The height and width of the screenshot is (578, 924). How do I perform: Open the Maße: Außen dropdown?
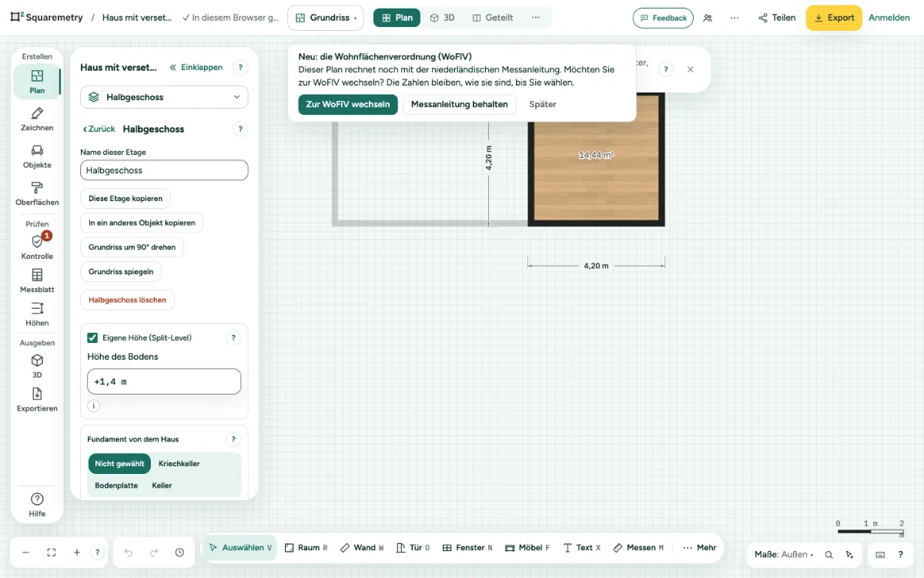click(784, 554)
